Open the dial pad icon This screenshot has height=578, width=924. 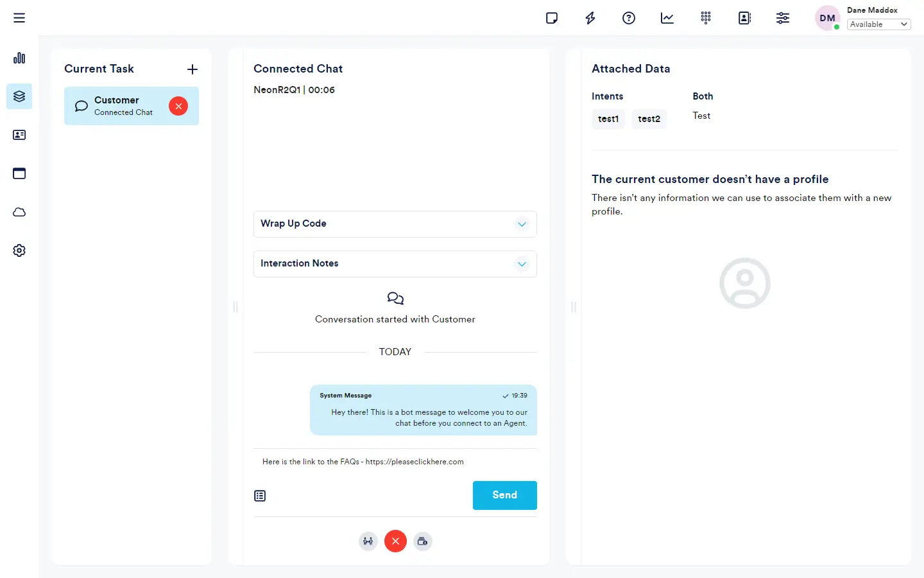[x=706, y=18]
